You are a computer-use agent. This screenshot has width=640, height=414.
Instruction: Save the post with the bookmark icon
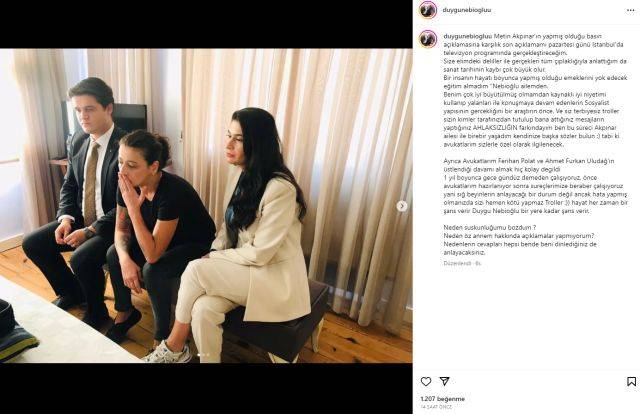pyautogui.click(x=631, y=381)
